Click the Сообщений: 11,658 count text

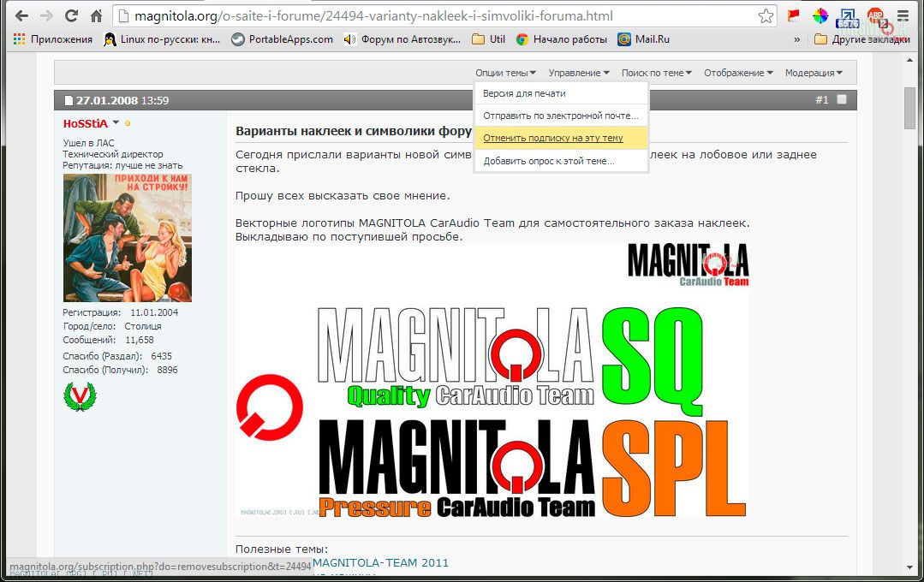109,340
